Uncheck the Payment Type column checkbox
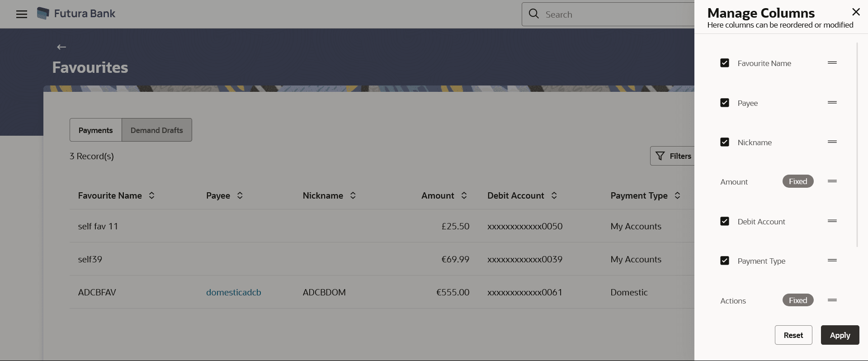The width and height of the screenshot is (868, 361). [725, 261]
